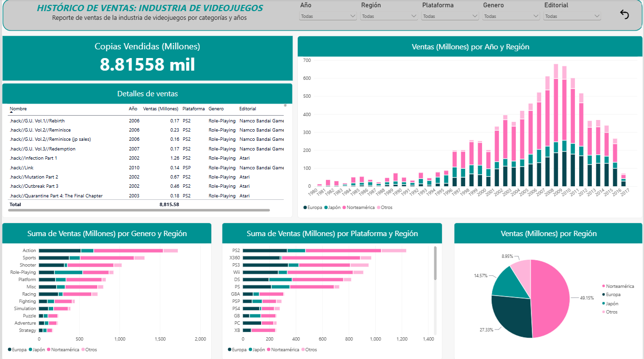Click the Editorial column header in table
The height and width of the screenshot is (359, 644).
click(x=248, y=109)
